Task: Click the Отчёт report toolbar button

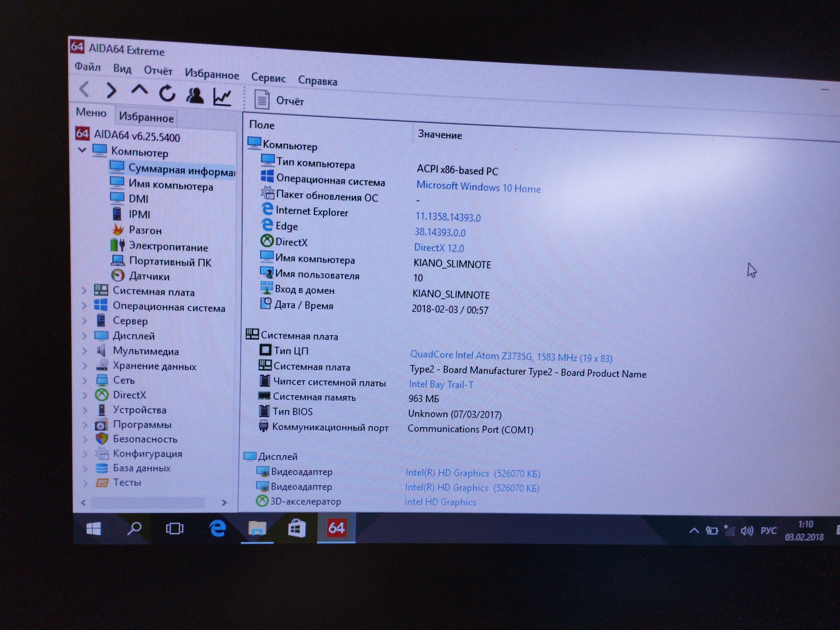Action: click(280, 100)
